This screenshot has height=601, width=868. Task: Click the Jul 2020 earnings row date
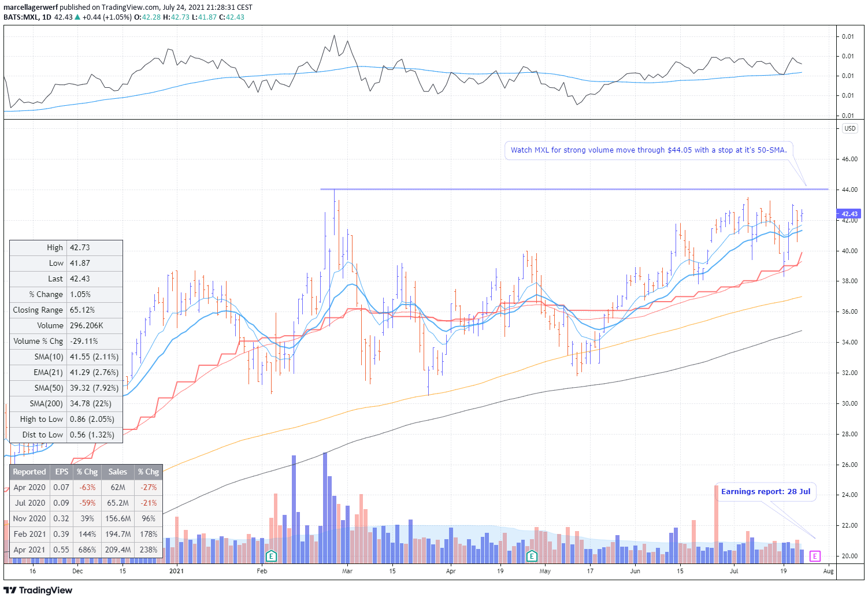tap(29, 503)
